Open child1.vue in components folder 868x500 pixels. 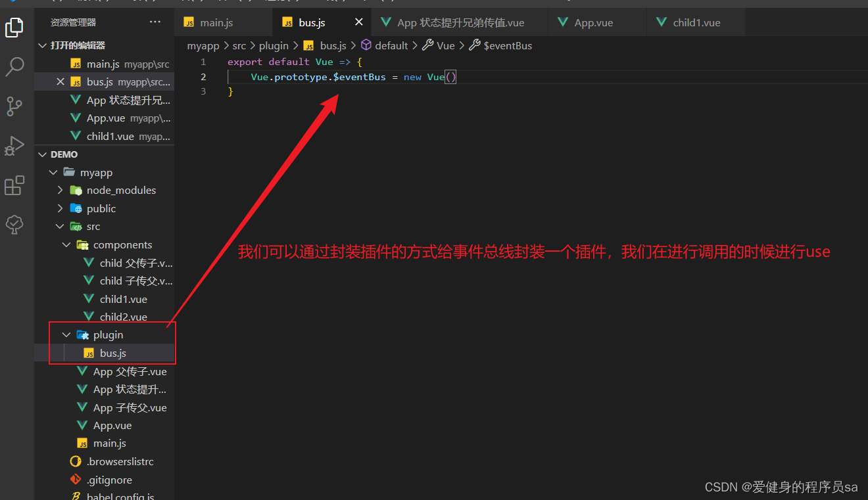pyautogui.click(x=104, y=299)
